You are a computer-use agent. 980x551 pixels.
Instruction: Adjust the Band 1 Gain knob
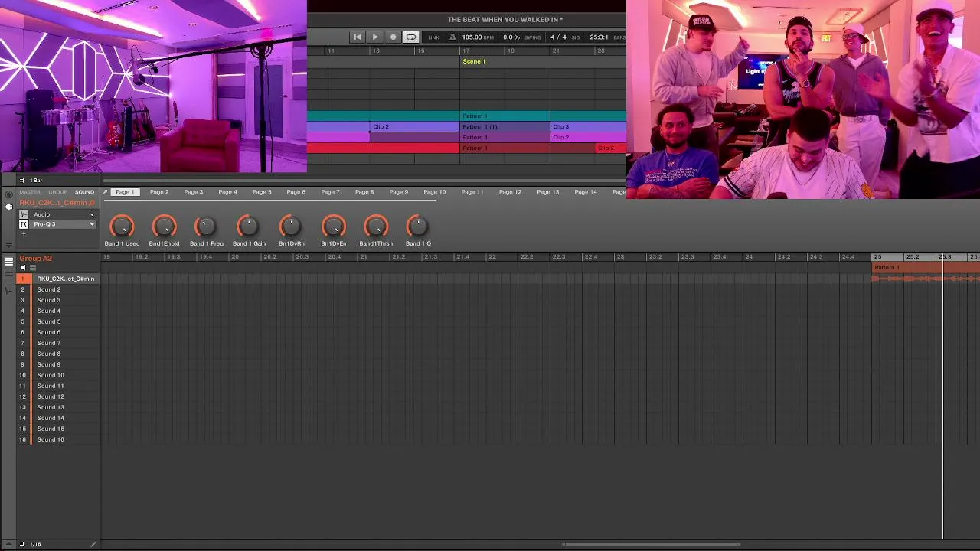[x=249, y=227]
